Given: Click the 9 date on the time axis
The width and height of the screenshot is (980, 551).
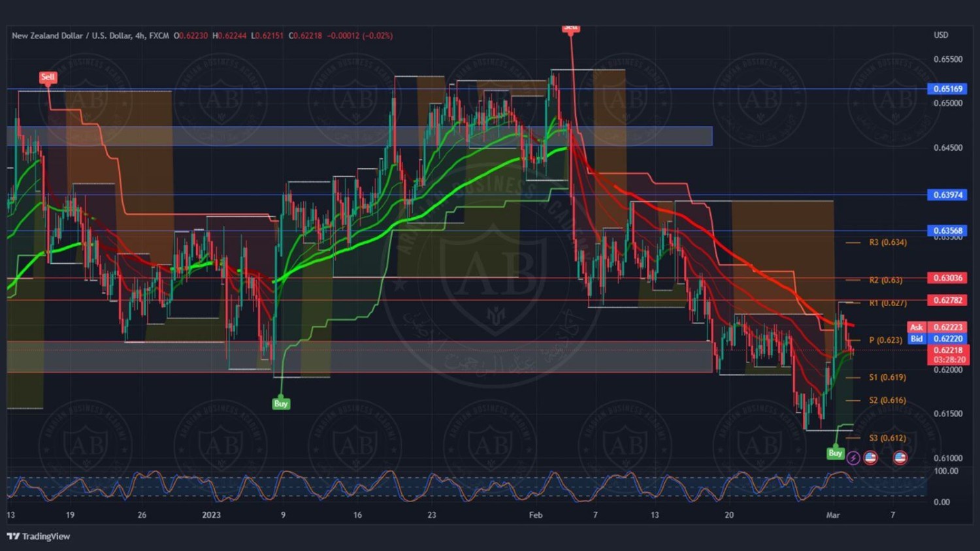Looking at the screenshot, I should [x=283, y=515].
